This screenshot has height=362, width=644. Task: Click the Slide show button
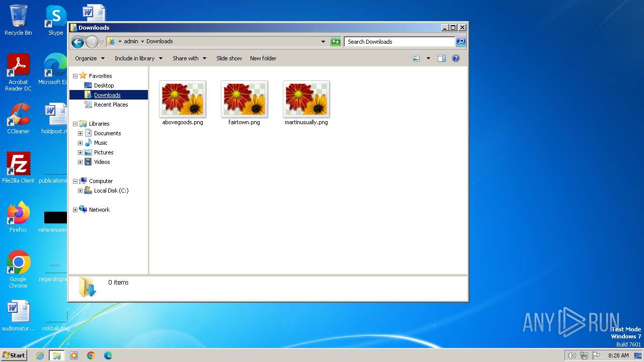coord(229,58)
